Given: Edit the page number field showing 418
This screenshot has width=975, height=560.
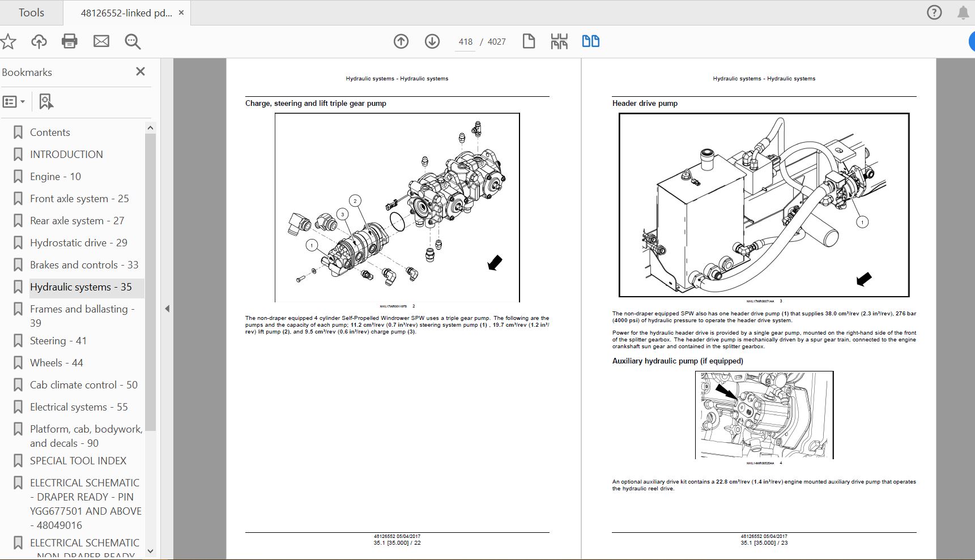Looking at the screenshot, I should click(x=465, y=41).
